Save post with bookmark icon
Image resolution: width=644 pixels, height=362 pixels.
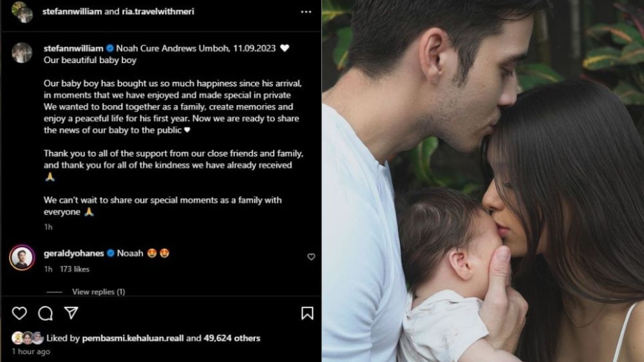[x=307, y=313]
